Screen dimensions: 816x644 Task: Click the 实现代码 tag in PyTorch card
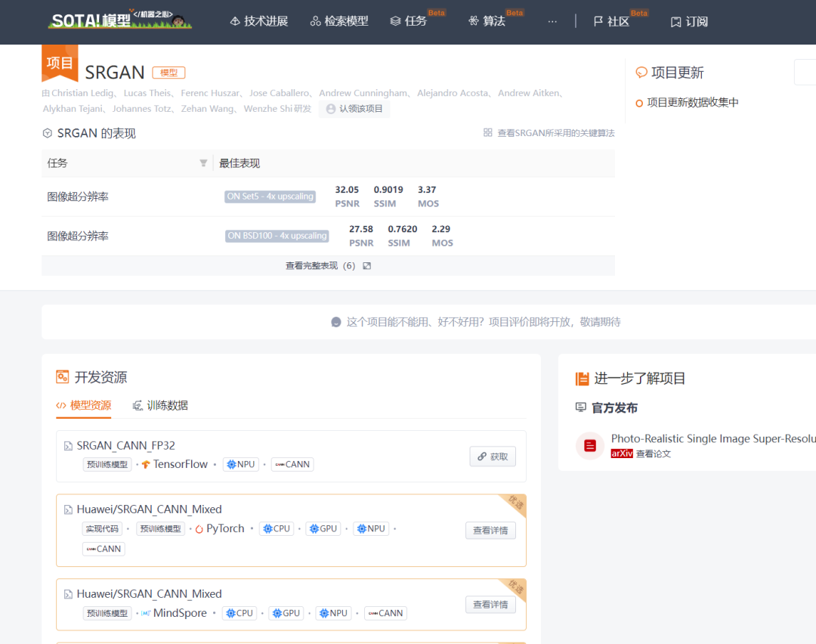point(102,529)
